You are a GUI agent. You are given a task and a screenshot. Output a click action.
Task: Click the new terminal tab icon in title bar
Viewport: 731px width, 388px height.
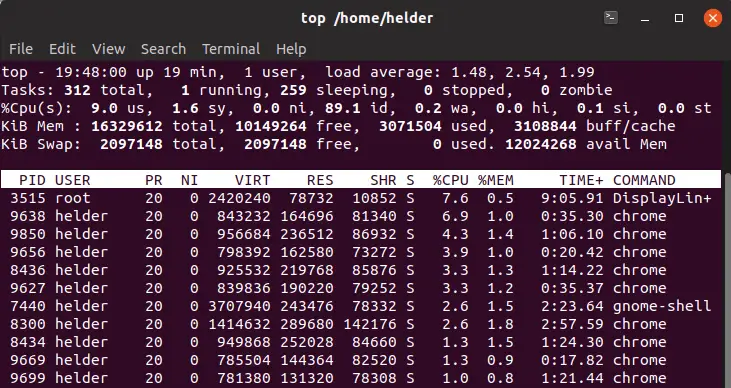tap(611, 18)
